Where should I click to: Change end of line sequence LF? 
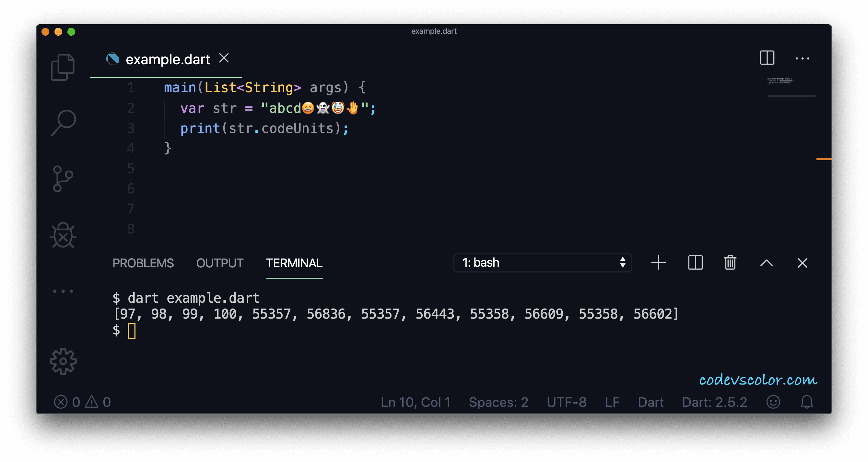pos(612,402)
